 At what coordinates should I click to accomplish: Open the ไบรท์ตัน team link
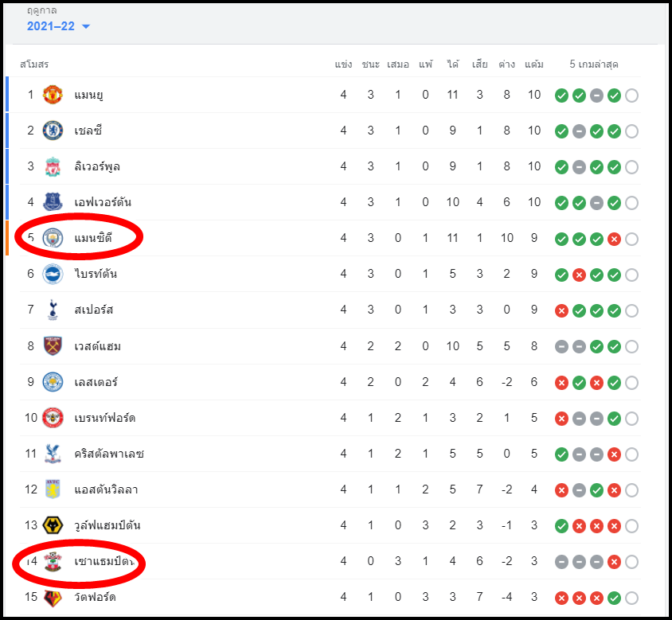pyautogui.click(x=96, y=274)
